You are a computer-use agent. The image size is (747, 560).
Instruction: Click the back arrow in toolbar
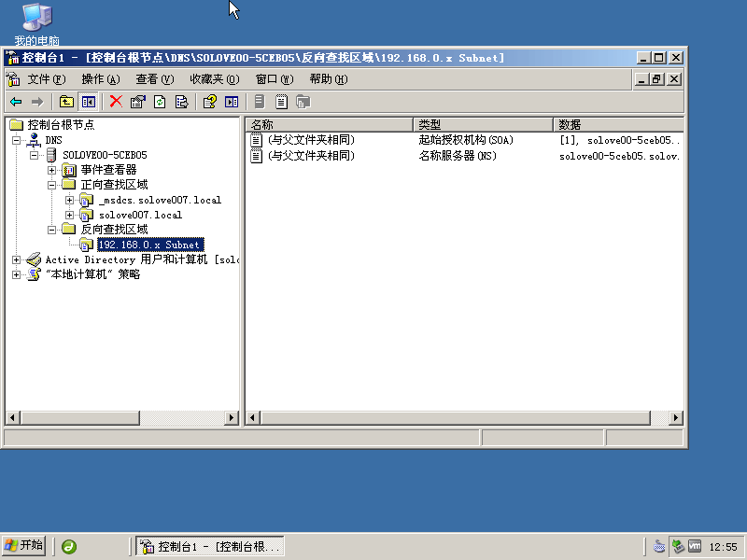(x=16, y=102)
